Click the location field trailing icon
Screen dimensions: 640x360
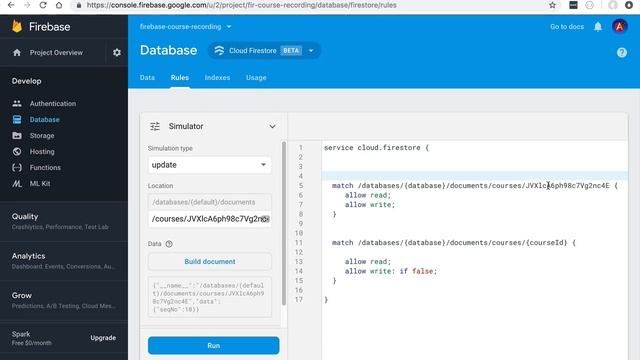click(265, 219)
